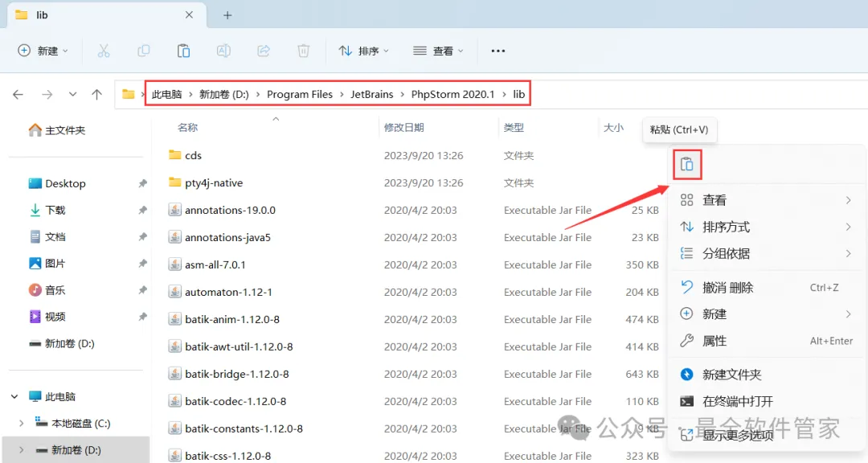
Task: Open 图片 in navigation pane
Action: 47,263
